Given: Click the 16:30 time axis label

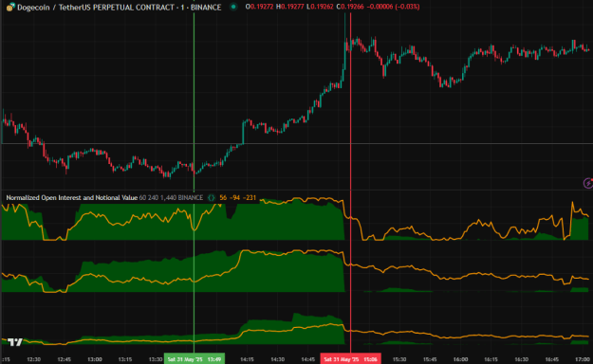Looking at the screenshot, I should pyautogui.click(x=522, y=359).
